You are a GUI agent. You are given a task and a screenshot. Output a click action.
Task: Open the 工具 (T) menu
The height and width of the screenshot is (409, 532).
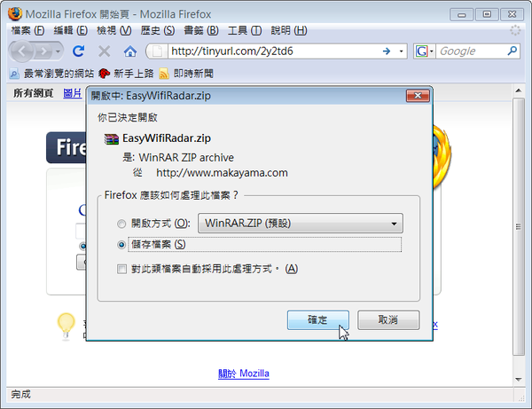click(245, 30)
